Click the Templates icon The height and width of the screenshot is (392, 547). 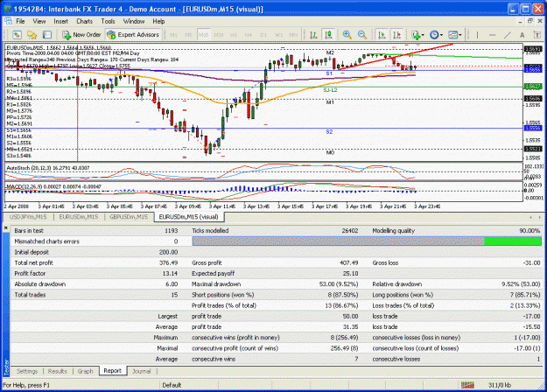pos(452,34)
